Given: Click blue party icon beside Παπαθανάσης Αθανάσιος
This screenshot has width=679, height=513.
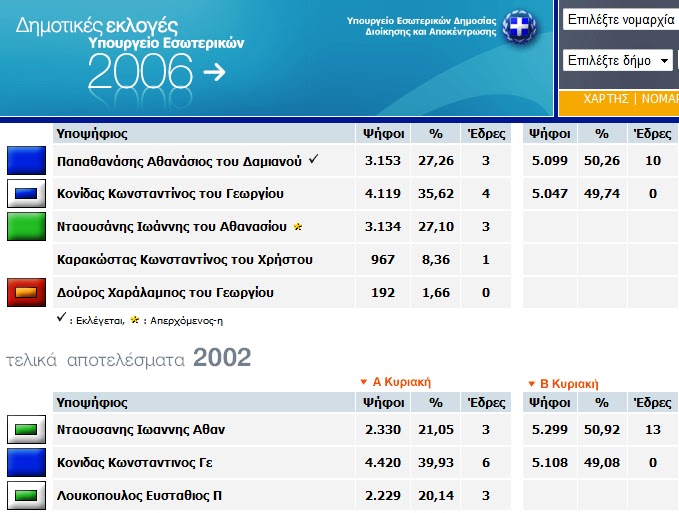Looking at the screenshot, I should [26, 161].
